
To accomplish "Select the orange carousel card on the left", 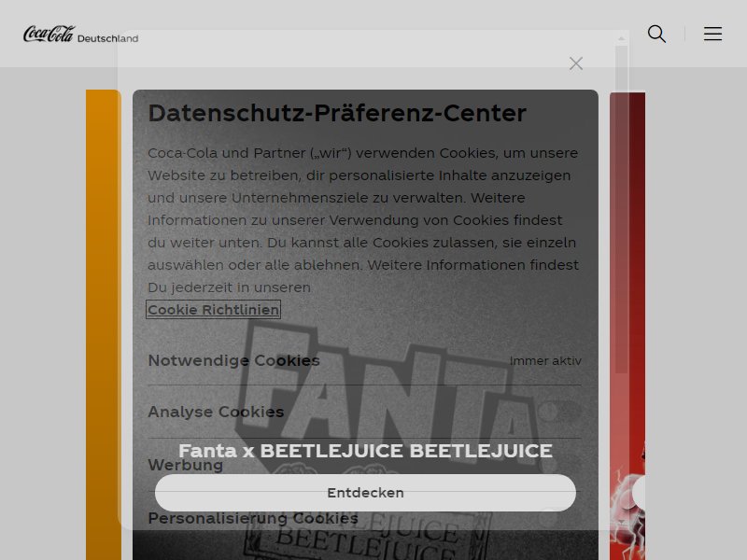I will tap(104, 325).
